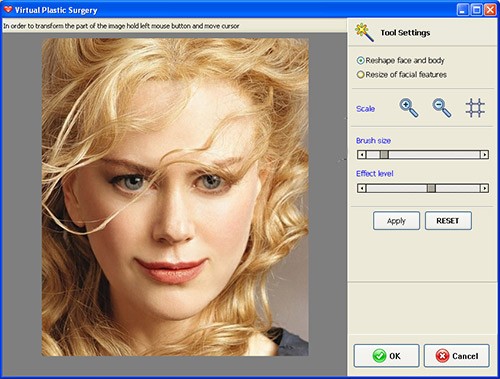
Task: Click the heart icon in title bar
Action: pos(8,10)
